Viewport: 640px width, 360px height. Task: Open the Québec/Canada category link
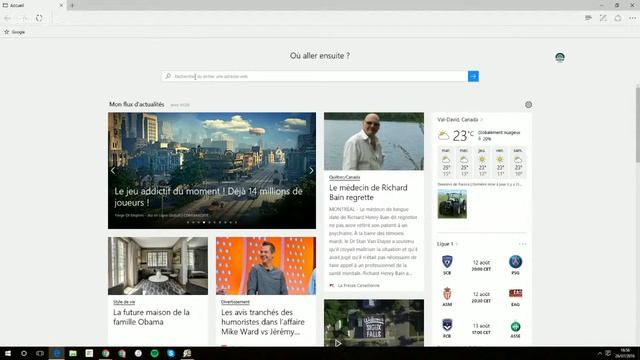(344, 177)
